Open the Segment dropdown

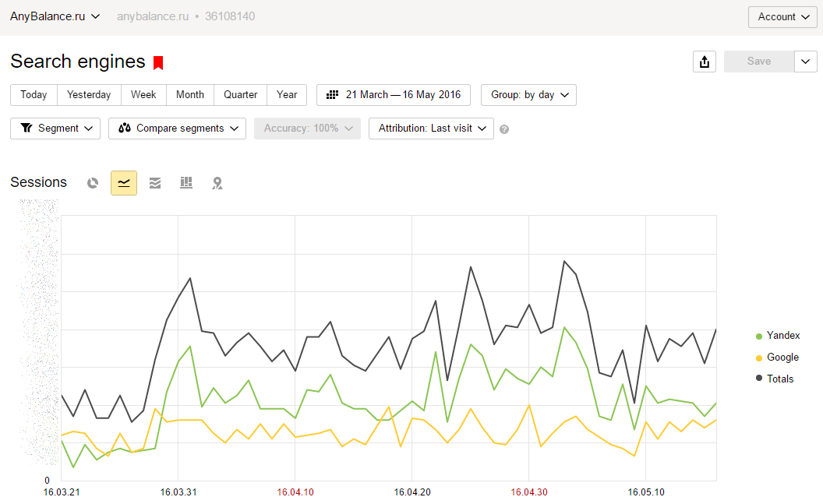pos(55,129)
